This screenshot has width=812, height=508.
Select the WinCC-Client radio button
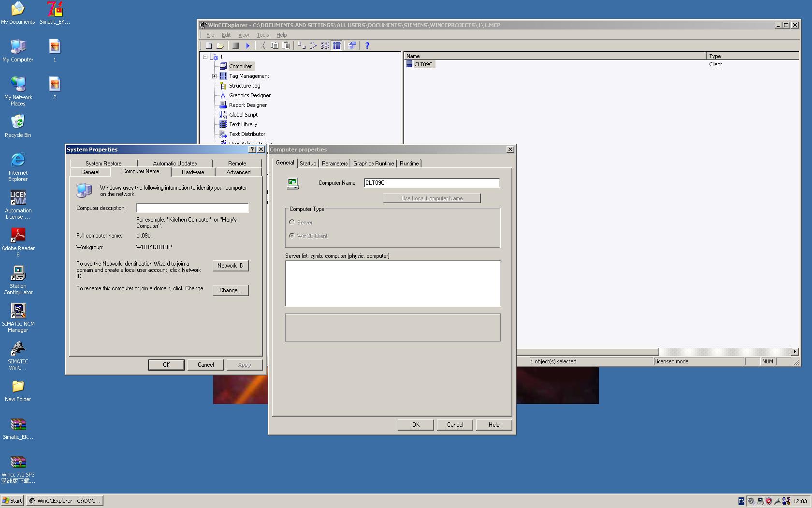click(292, 236)
